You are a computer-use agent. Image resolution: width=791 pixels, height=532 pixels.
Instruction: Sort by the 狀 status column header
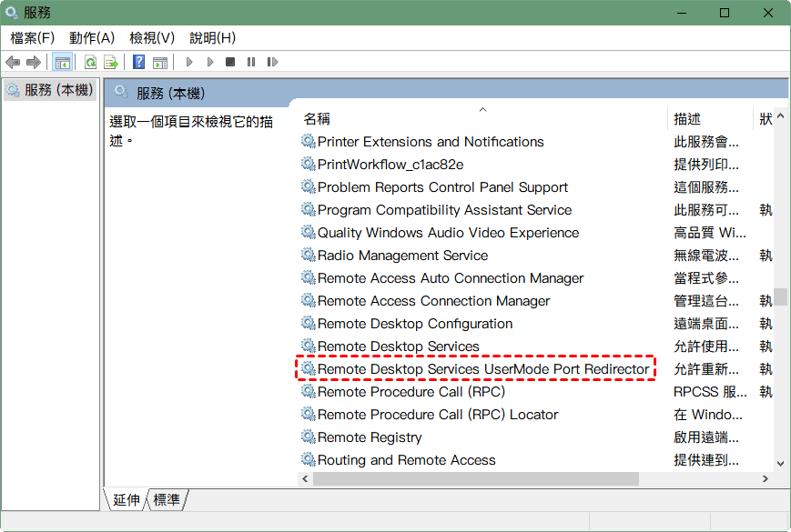(766, 119)
